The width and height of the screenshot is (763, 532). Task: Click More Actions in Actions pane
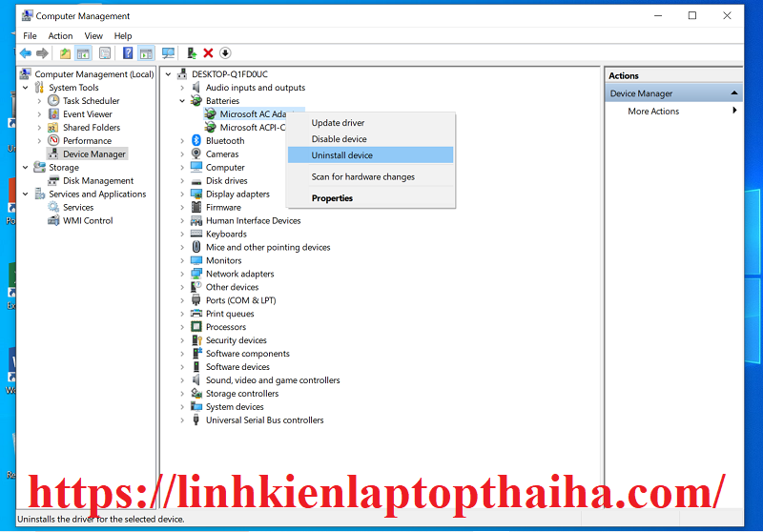(653, 112)
